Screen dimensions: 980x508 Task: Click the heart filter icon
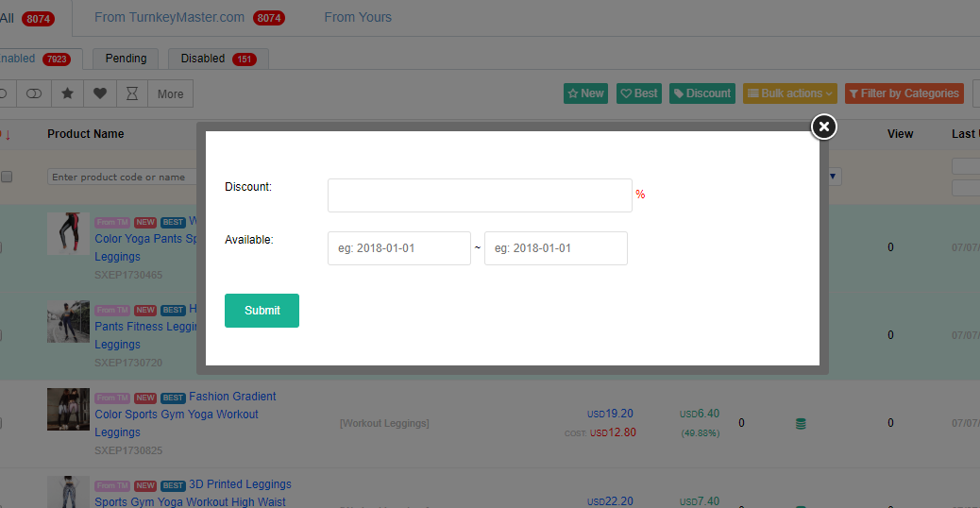click(x=99, y=93)
